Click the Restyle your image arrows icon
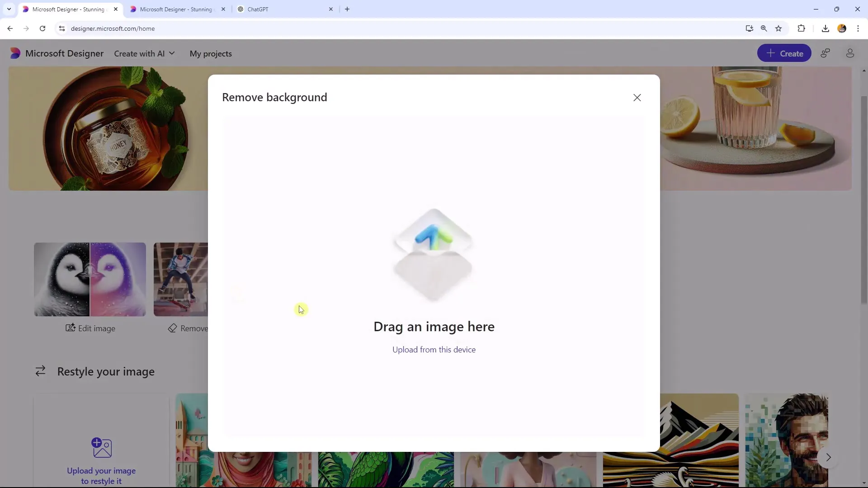Screen dimensions: 868x488 click(x=41, y=371)
